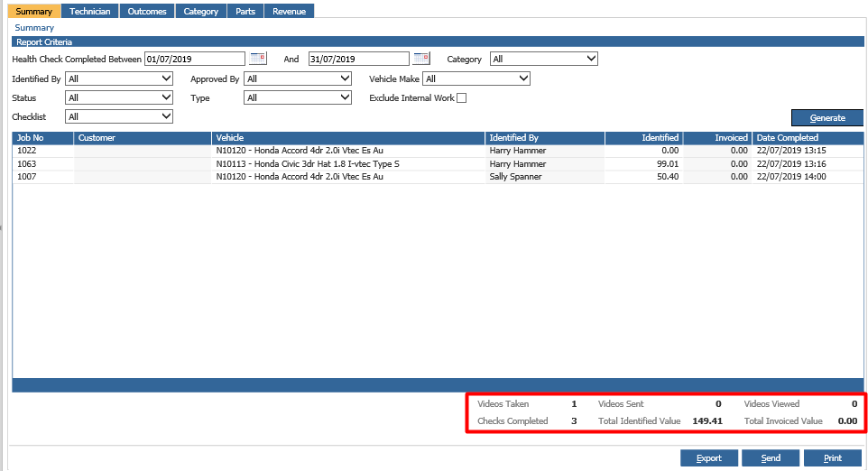Go to the Parts tab

245,11
